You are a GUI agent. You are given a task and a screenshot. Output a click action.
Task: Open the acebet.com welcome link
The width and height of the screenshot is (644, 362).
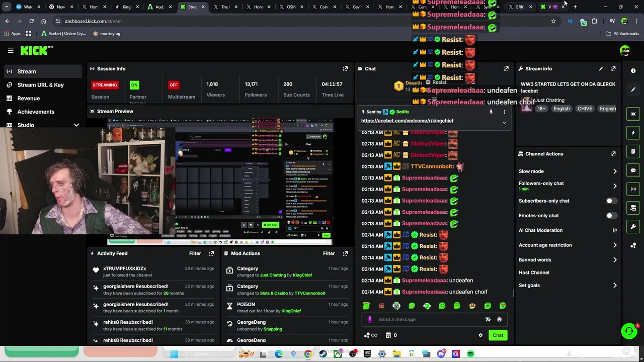pos(407,121)
